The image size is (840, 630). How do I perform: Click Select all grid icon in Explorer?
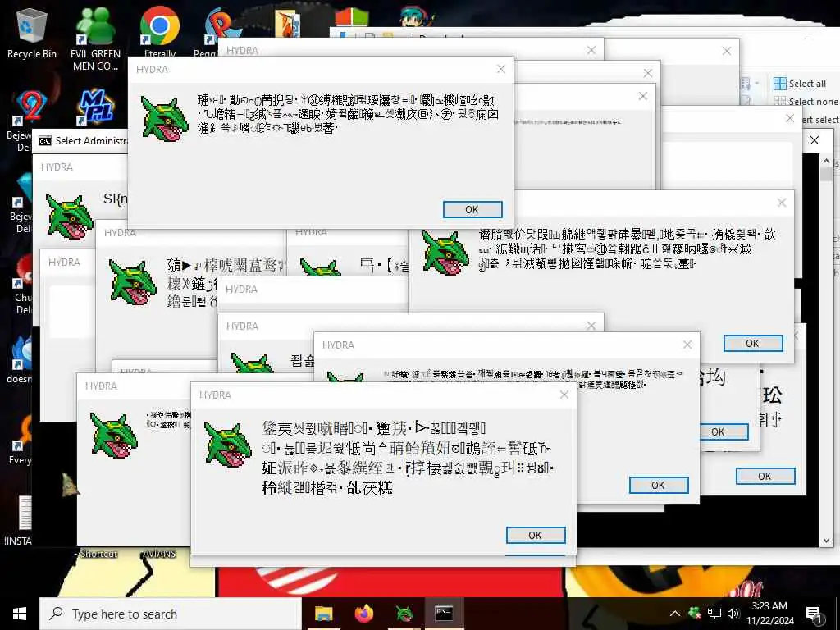(x=780, y=84)
